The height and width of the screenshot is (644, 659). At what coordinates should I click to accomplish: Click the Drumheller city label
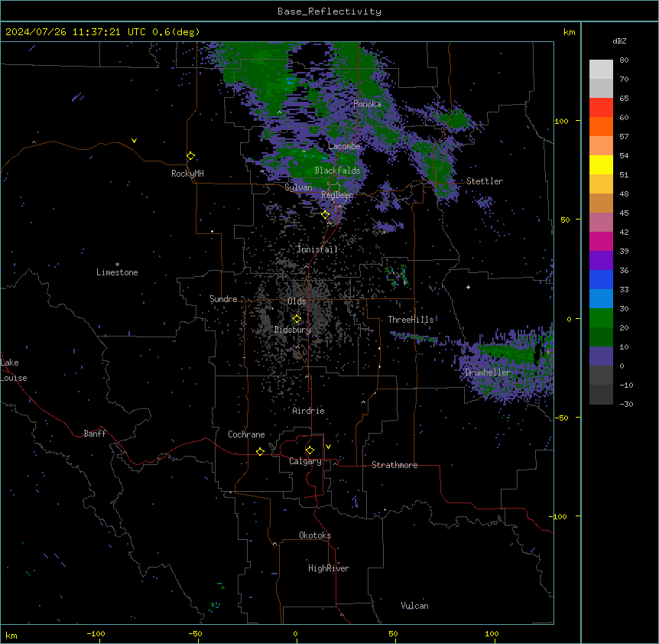(x=488, y=372)
